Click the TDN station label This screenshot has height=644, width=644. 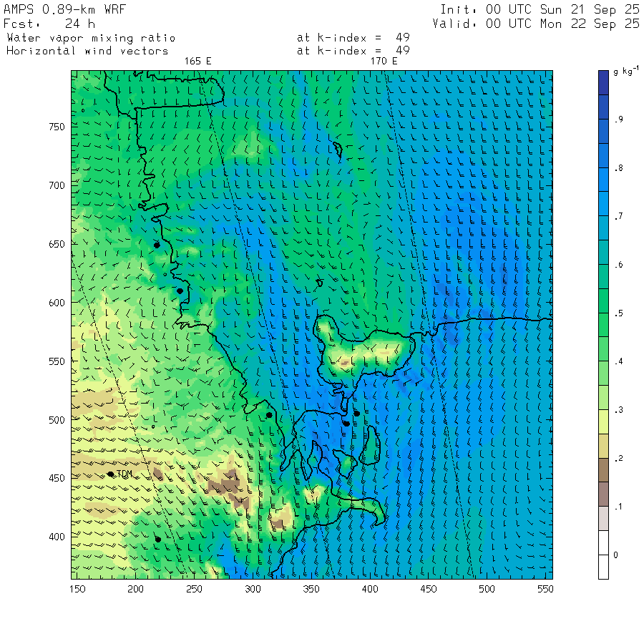[125, 474]
